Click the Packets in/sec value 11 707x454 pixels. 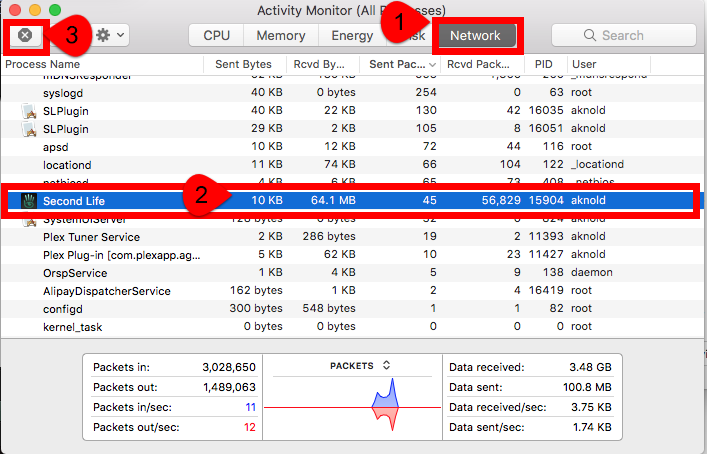251,407
